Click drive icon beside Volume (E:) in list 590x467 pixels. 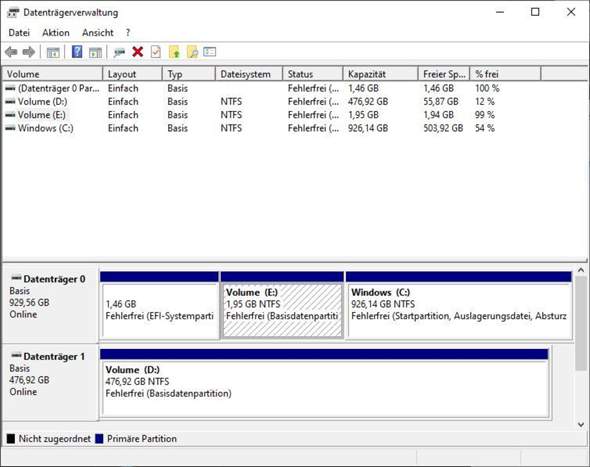(11, 115)
